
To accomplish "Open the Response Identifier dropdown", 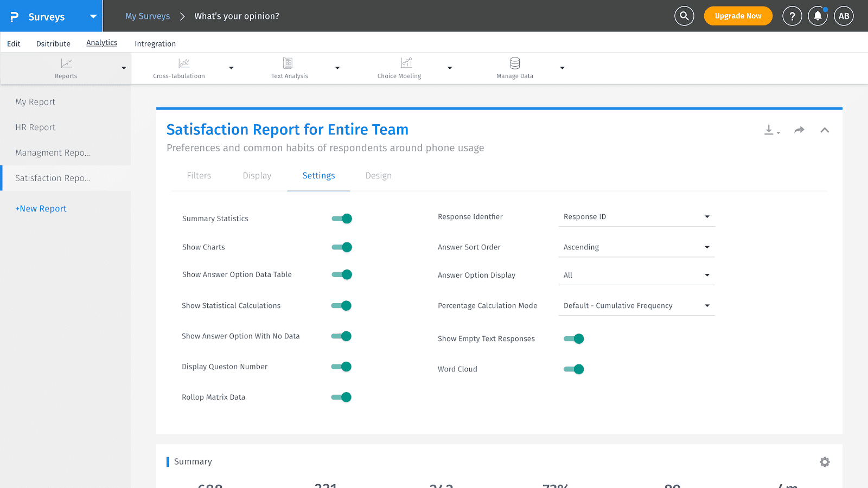I will pyautogui.click(x=636, y=217).
